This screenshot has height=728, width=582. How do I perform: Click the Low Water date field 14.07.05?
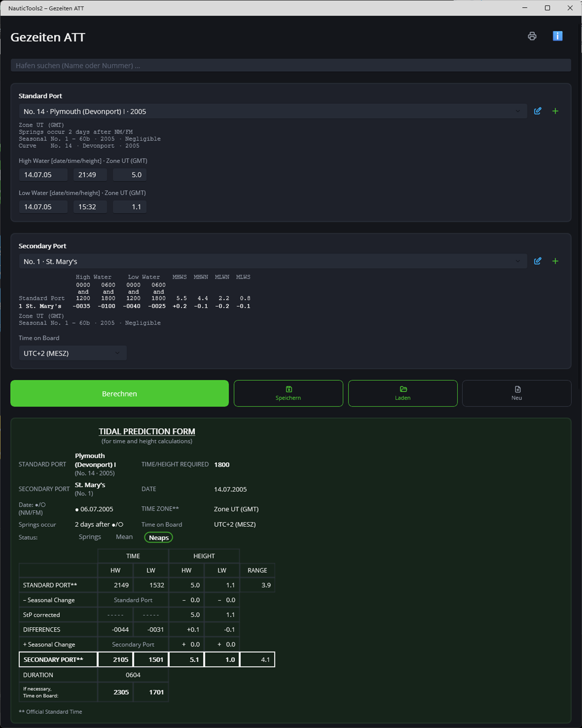click(43, 207)
